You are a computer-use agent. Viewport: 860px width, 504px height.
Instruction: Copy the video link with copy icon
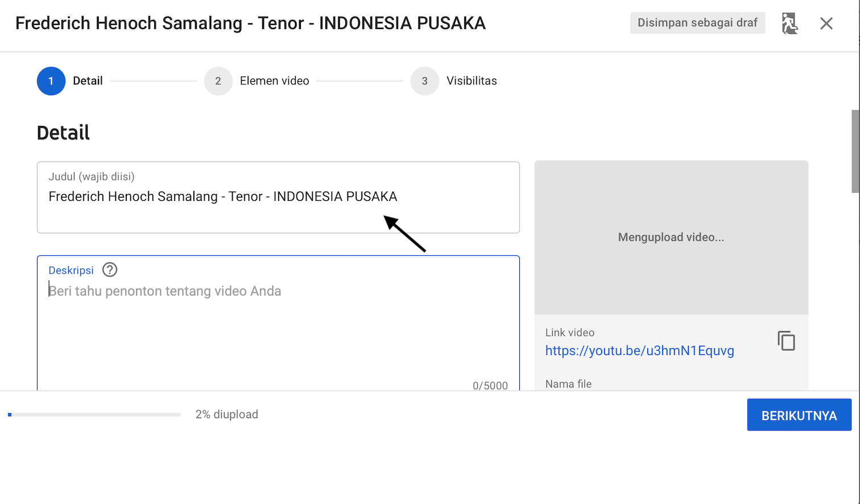[786, 341]
